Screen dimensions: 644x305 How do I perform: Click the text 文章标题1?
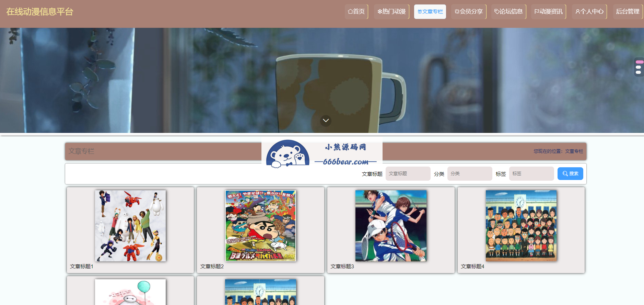(82, 267)
